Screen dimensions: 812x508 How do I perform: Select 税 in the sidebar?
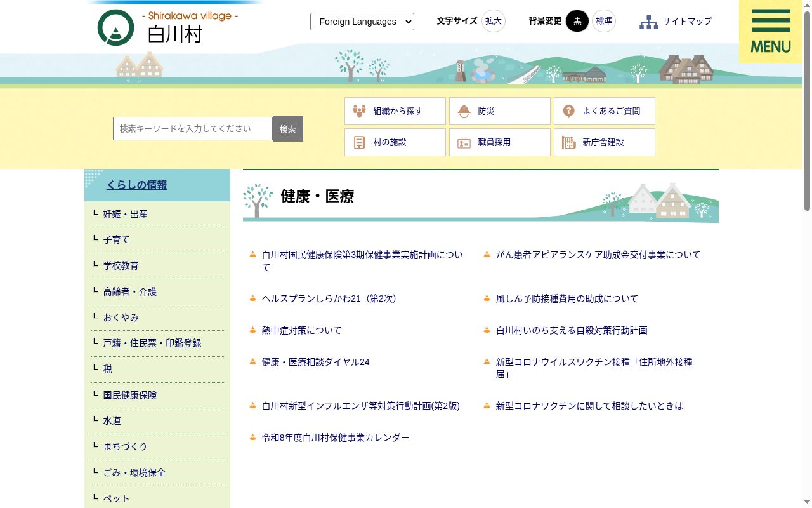click(108, 369)
